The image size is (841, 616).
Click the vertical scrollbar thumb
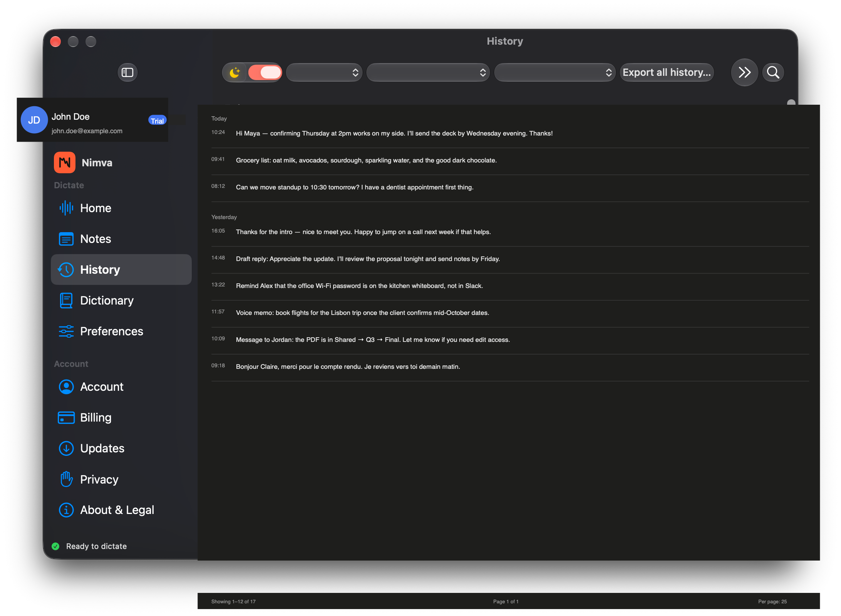pyautogui.click(x=791, y=102)
